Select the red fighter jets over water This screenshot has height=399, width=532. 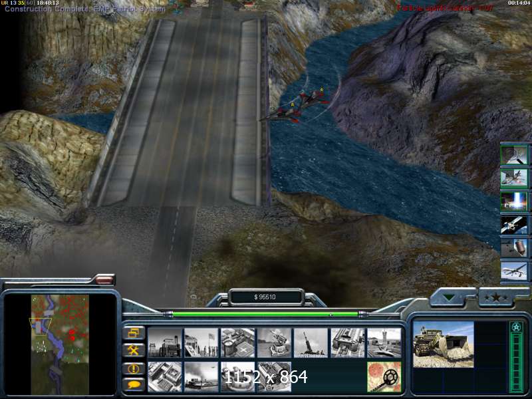(296, 105)
